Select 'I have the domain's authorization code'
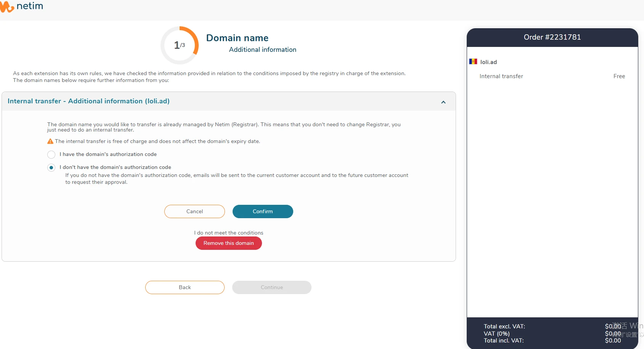 pos(51,154)
